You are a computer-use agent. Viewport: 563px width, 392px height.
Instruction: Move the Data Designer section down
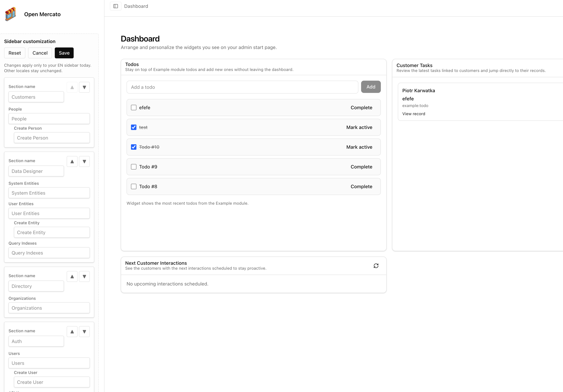[x=84, y=161]
